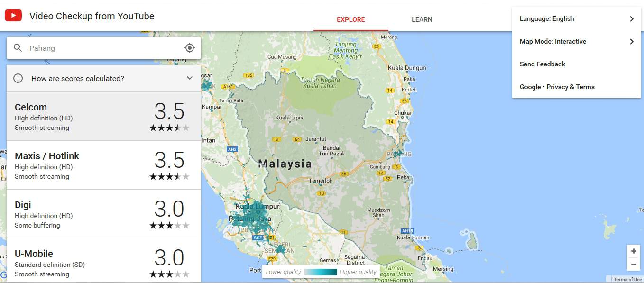Click Temerloh map label

tap(321, 181)
